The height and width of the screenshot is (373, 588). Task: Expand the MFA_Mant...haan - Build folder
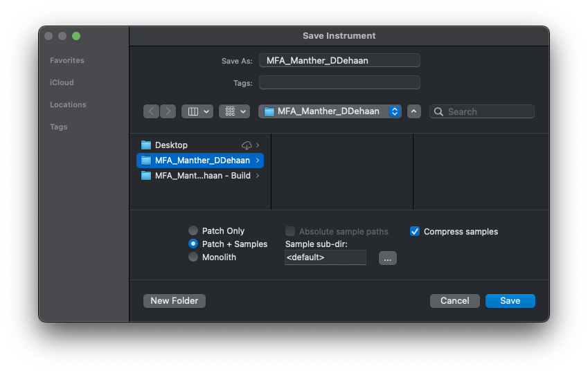(258, 176)
